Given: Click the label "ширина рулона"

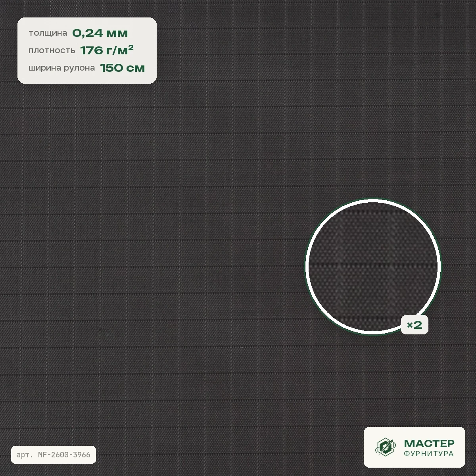Looking at the screenshot, I should 61,68.
